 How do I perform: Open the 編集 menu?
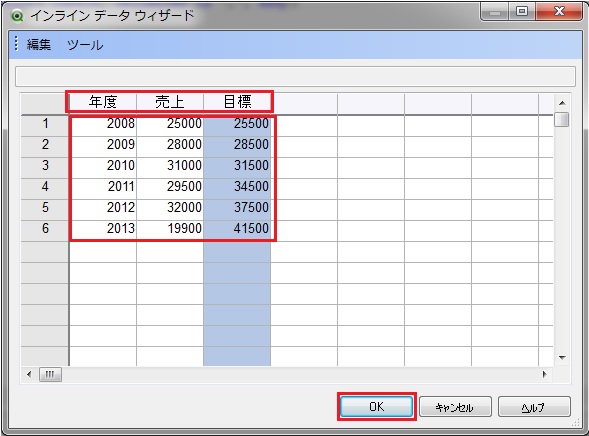(x=39, y=45)
